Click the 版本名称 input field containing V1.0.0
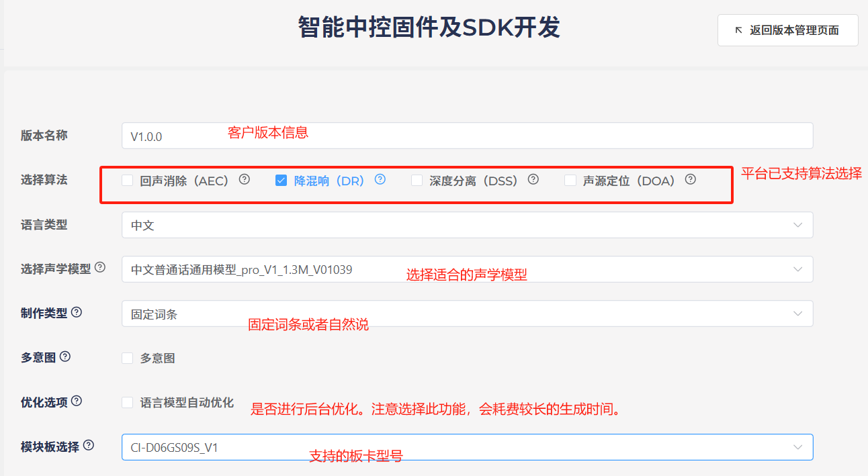 click(x=467, y=136)
